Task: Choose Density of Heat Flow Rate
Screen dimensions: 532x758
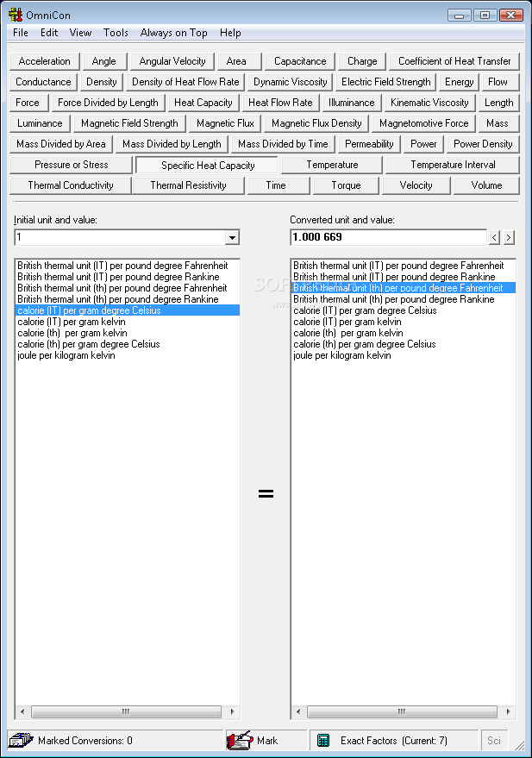Action: 185,82
